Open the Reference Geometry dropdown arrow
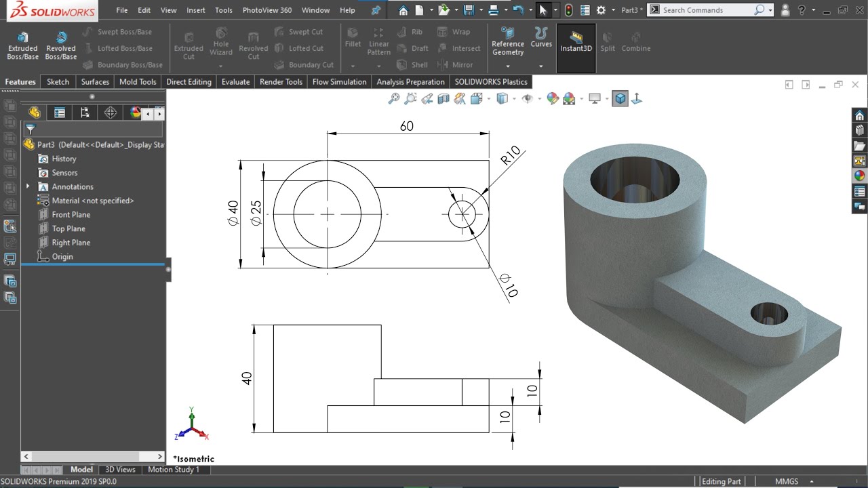This screenshot has height=488, width=868. (x=508, y=66)
